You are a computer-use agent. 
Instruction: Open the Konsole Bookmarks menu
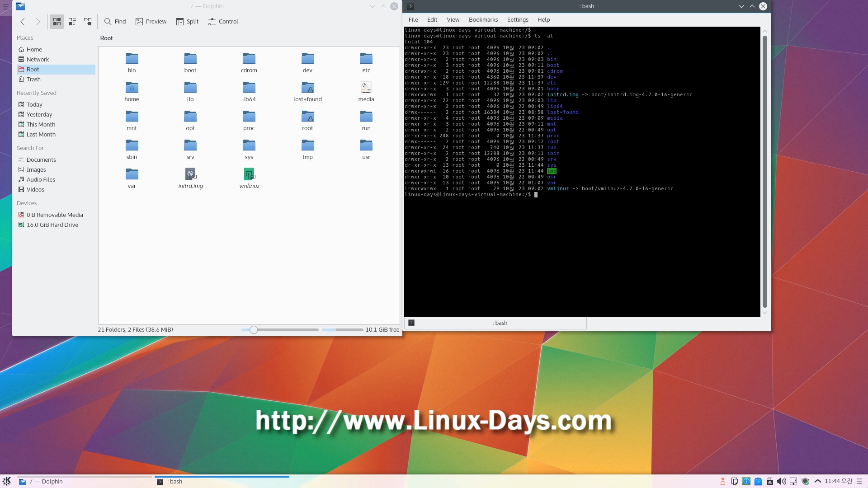click(x=483, y=20)
